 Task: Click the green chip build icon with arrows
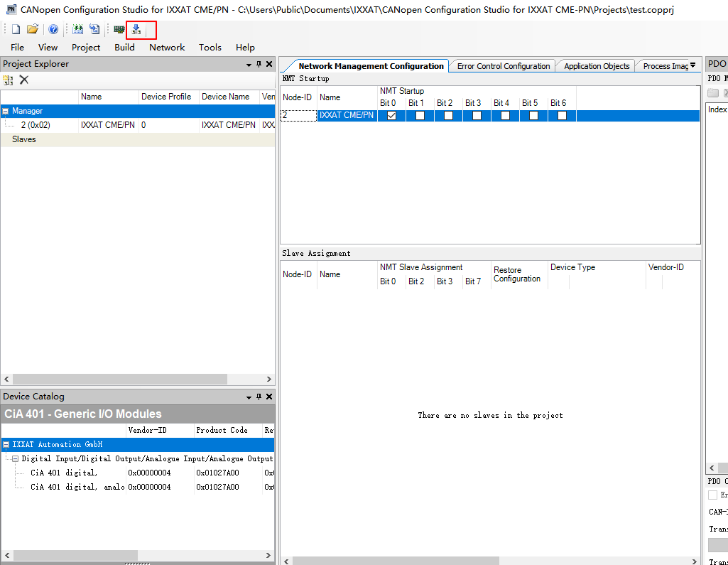[x=78, y=30]
